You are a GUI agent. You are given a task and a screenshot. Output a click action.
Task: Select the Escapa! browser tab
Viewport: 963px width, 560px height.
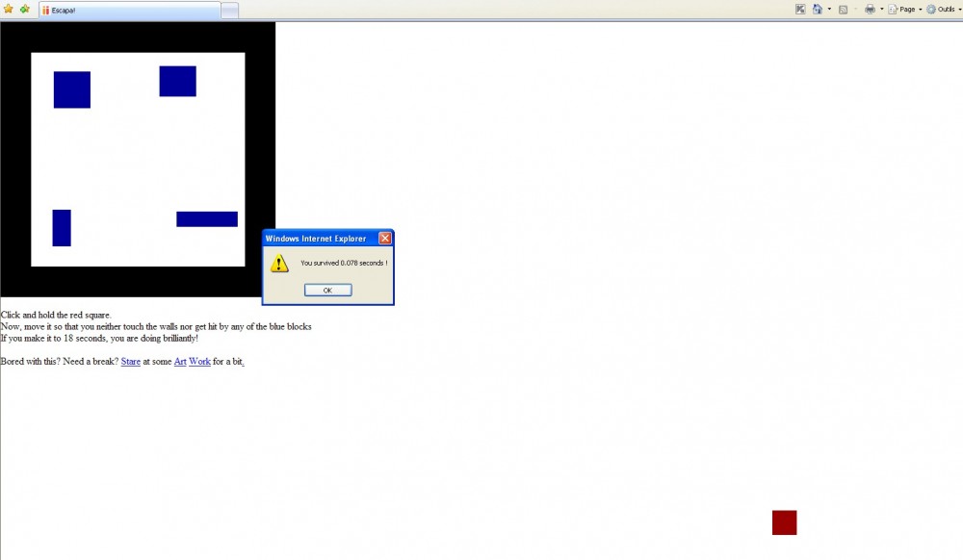coord(130,10)
